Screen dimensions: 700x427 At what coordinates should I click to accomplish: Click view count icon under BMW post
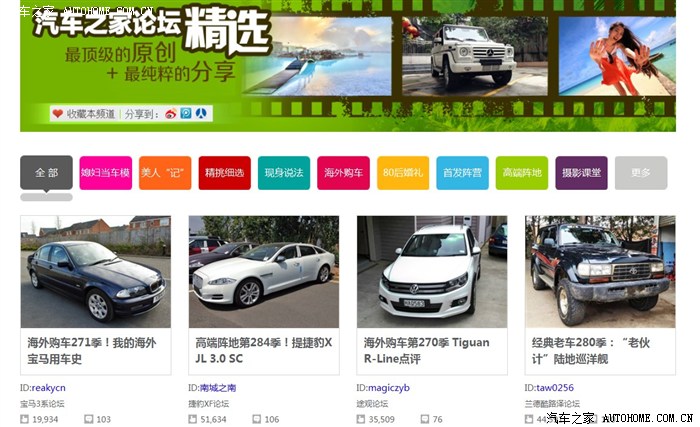pyautogui.click(x=25, y=419)
